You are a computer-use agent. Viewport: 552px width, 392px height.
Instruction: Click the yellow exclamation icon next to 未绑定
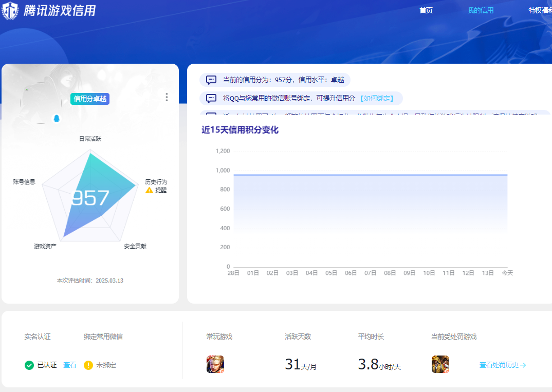pos(88,365)
